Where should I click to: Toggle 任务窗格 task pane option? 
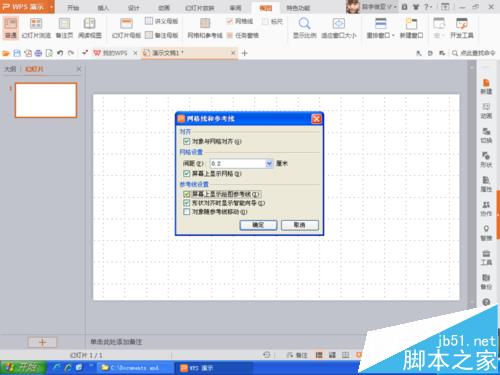(243, 35)
